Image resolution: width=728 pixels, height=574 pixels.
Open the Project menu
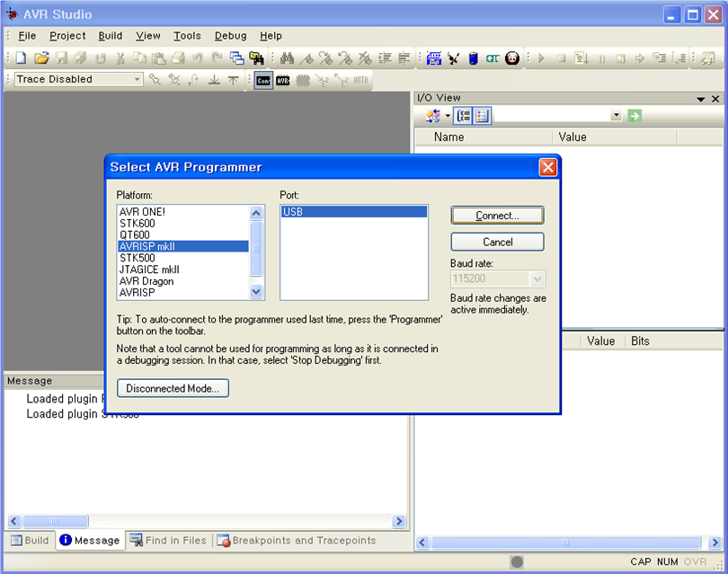click(x=67, y=36)
